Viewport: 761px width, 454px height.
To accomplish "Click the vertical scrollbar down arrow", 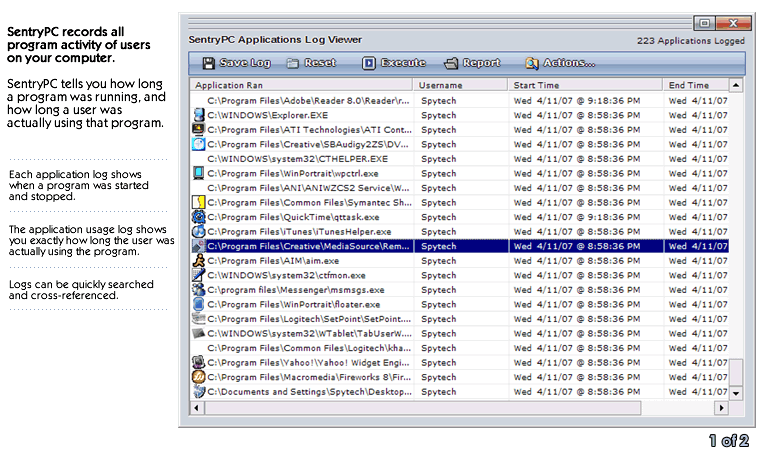I will 736,393.
